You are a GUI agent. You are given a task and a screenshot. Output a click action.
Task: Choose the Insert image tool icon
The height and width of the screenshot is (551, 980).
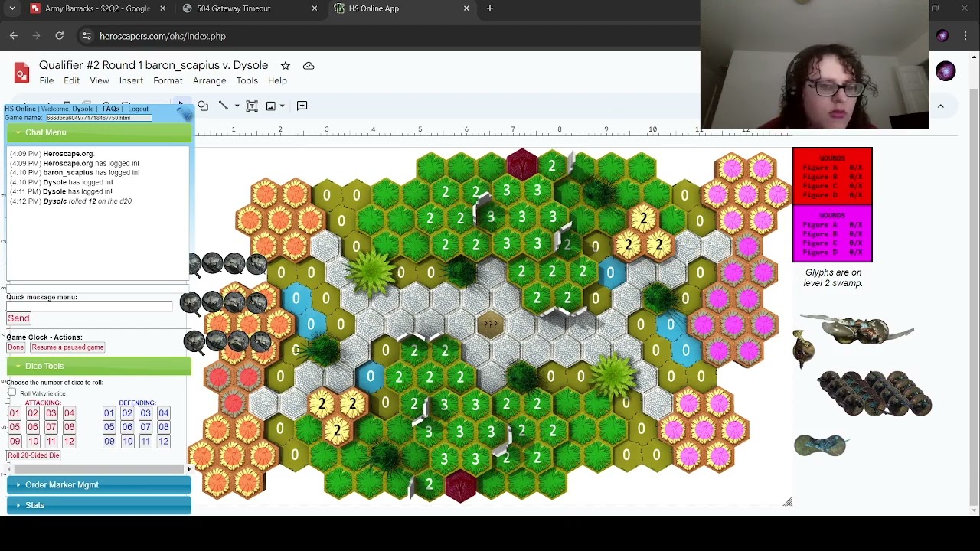(x=271, y=106)
